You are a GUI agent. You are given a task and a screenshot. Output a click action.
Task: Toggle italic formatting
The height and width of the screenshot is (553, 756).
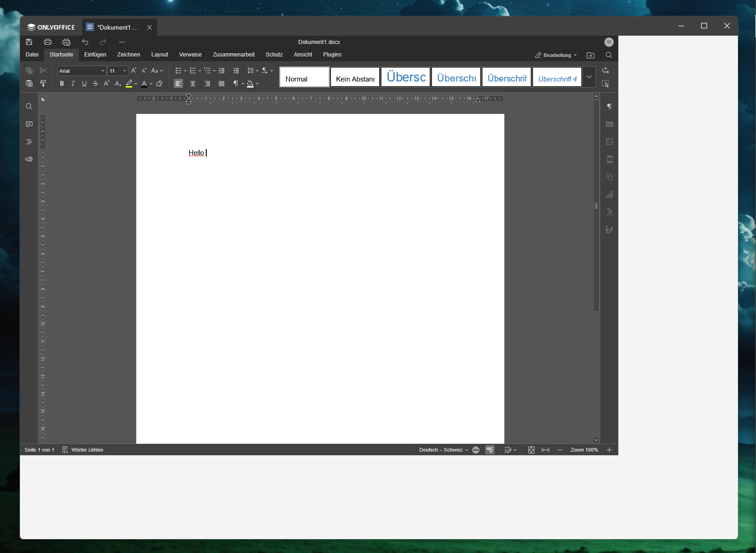coord(73,84)
